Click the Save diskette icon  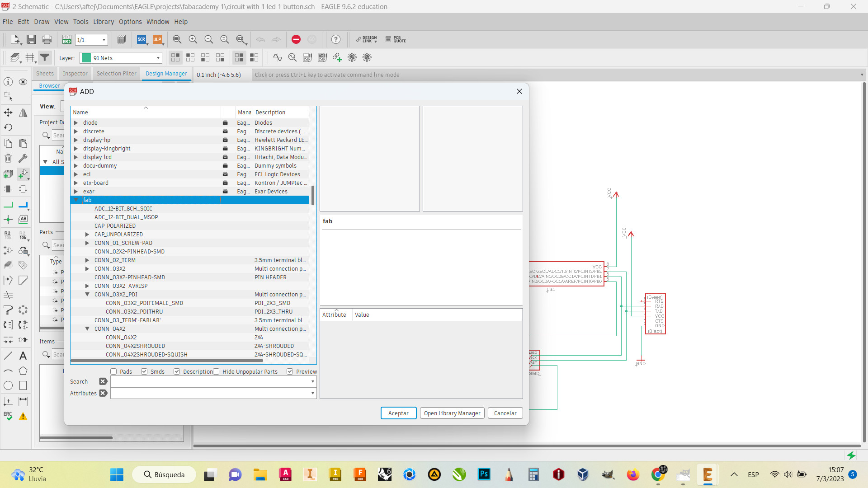point(31,40)
